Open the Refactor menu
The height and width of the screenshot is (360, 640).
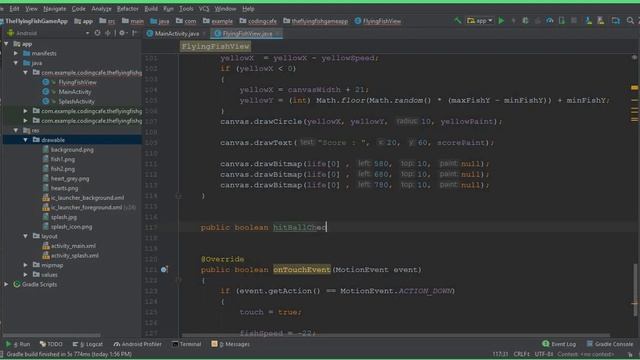pos(127,8)
